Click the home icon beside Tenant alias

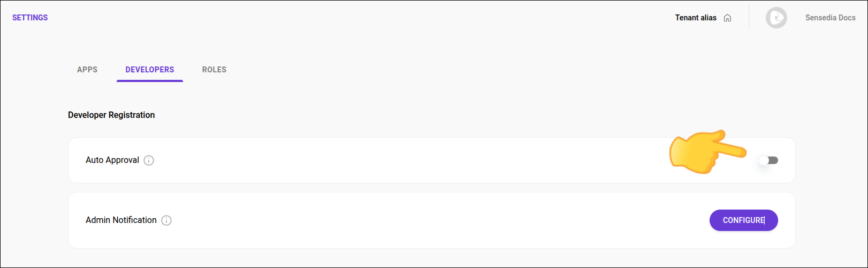click(727, 18)
